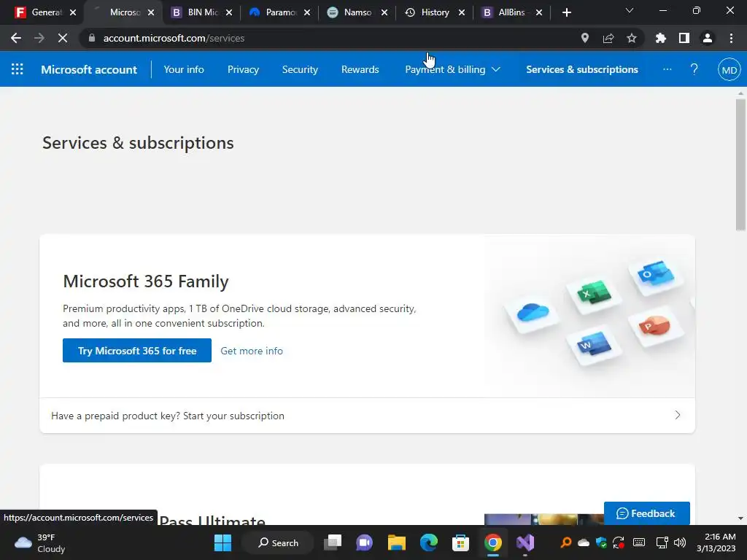This screenshot has height=560, width=747.
Task: Share this page using the share icon
Action: point(608,38)
